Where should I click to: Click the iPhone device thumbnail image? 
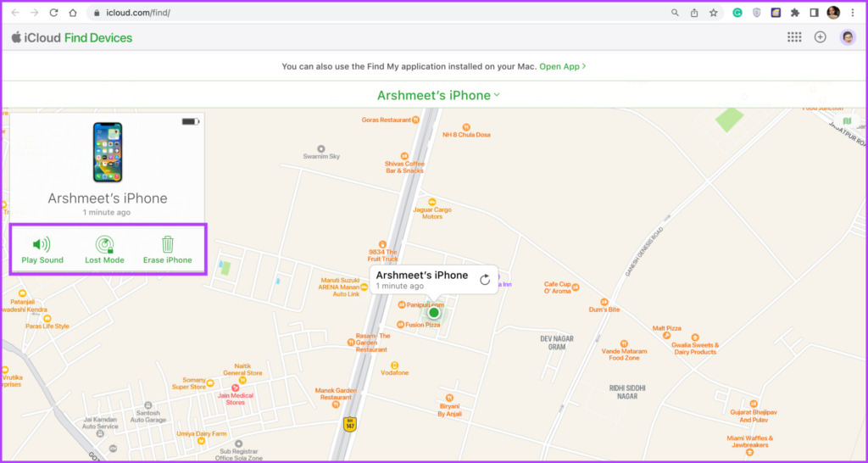(x=108, y=153)
